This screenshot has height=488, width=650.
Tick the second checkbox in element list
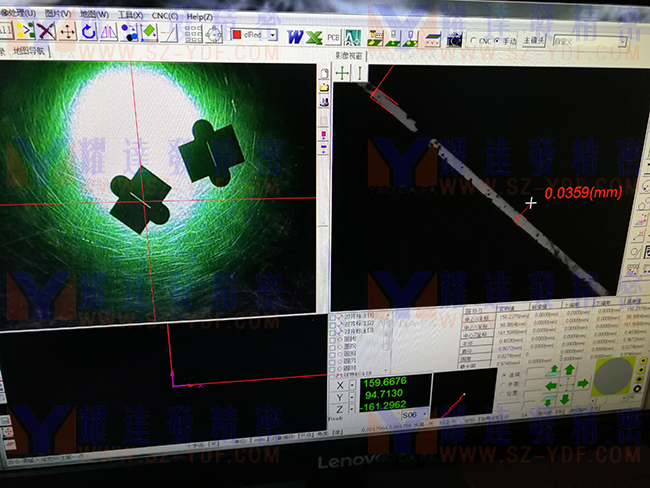332,325
